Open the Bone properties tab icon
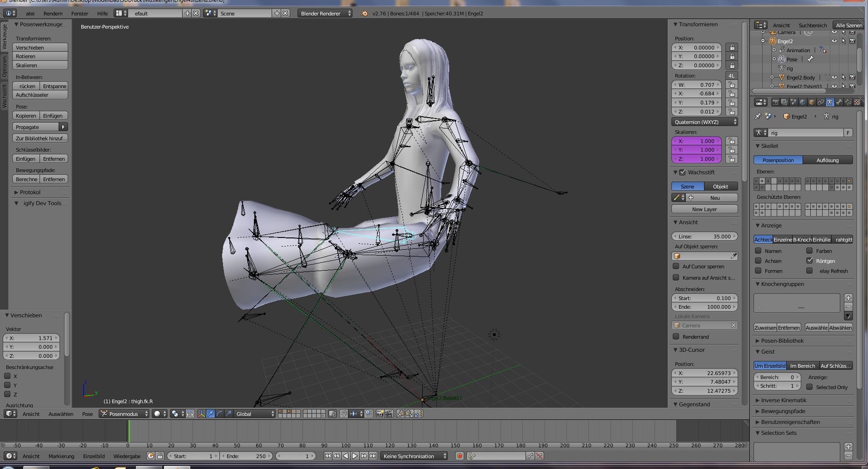This screenshot has height=469, width=868. click(839, 102)
